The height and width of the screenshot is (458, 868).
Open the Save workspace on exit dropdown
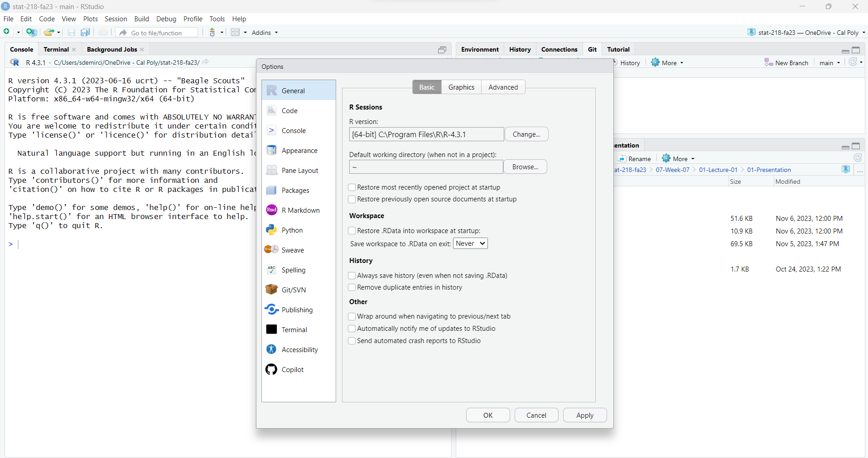[x=470, y=243]
